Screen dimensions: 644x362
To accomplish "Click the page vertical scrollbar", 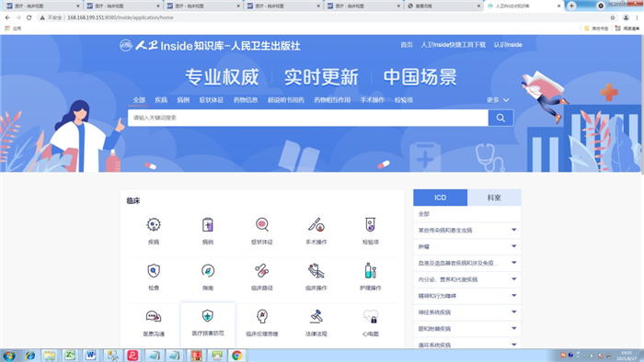I will coord(641,105).
